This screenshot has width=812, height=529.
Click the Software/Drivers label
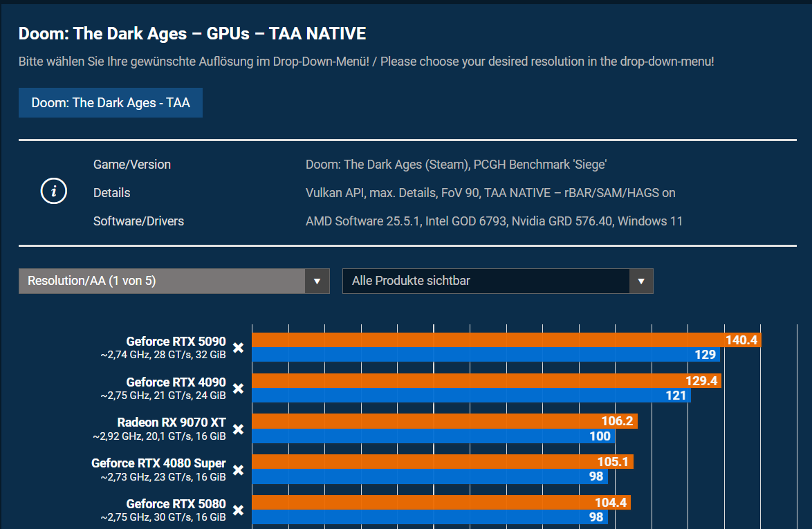[x=139, y=221]
